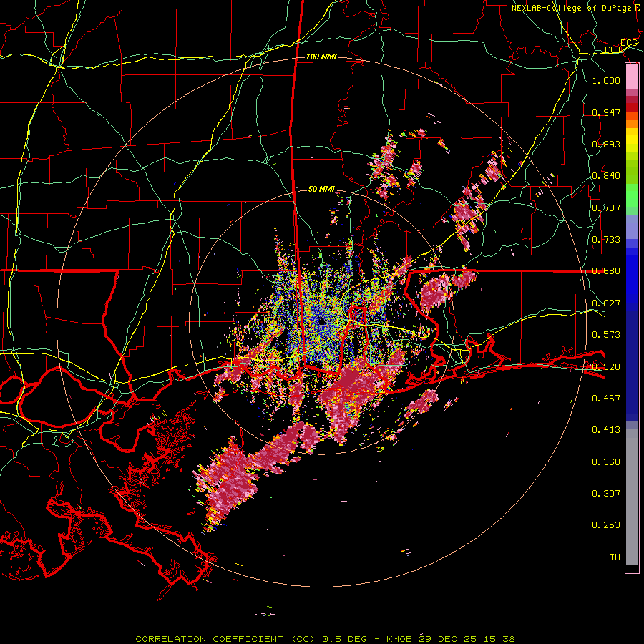Click the 0.893 legend value
Viewport: 644px width, 644px height.
[x=606, y=144]
